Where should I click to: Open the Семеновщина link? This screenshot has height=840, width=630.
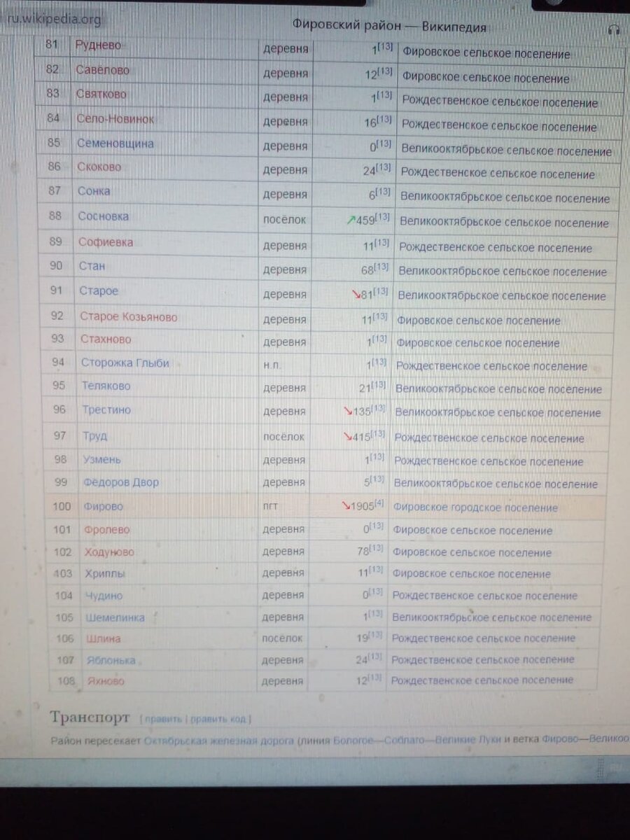pos(115,143)
